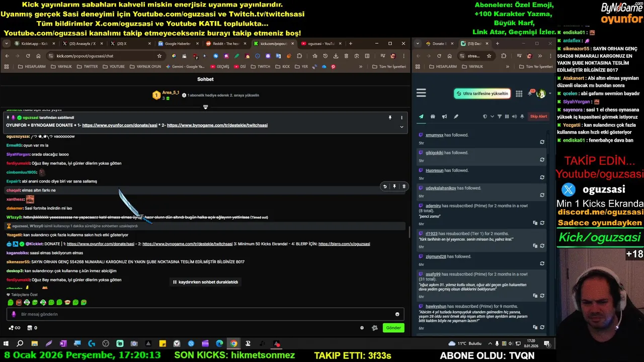Open the TWITCH bookmark folder

pos(261,66)
